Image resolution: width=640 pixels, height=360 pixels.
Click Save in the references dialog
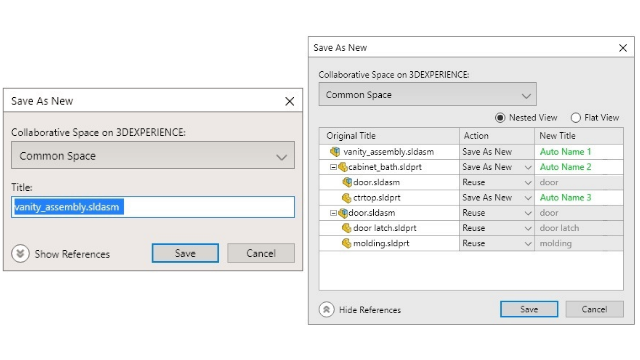[x=529, y=309]
